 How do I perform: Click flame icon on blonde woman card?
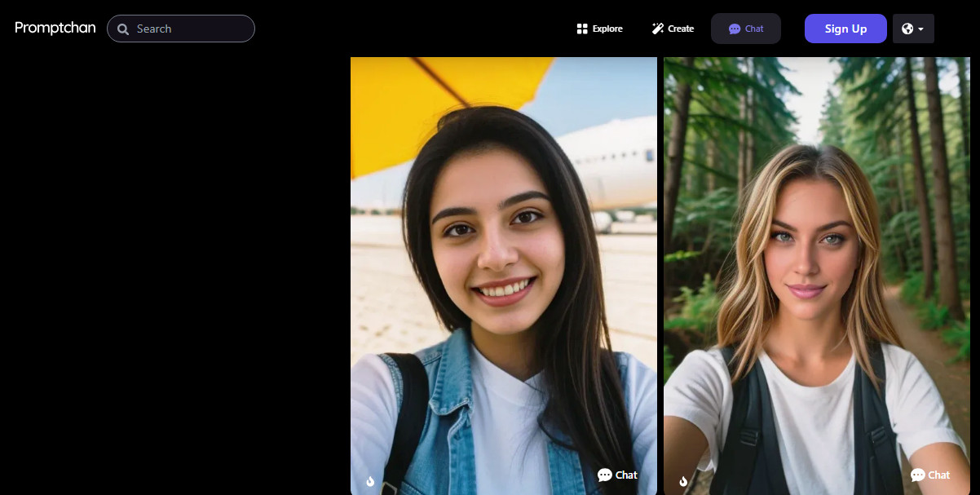point(683,481)
